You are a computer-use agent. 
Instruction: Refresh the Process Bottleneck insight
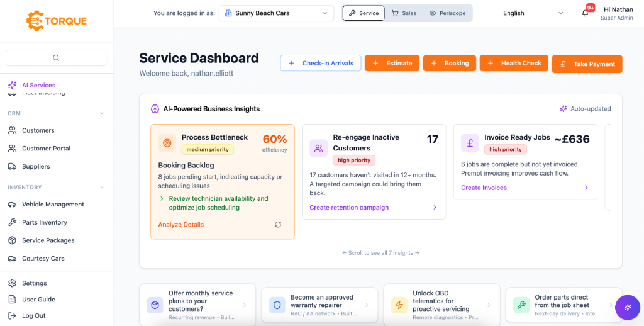pos(278,225)
